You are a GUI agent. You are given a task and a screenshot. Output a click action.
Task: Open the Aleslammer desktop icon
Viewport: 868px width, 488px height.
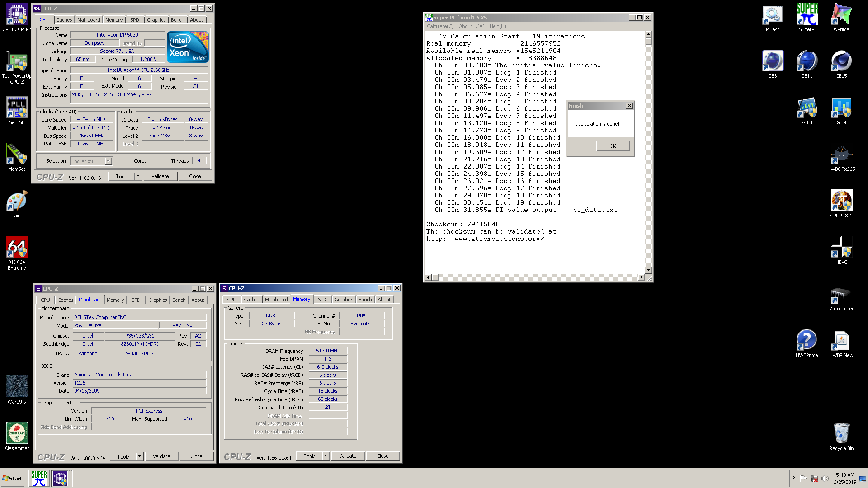17,436
